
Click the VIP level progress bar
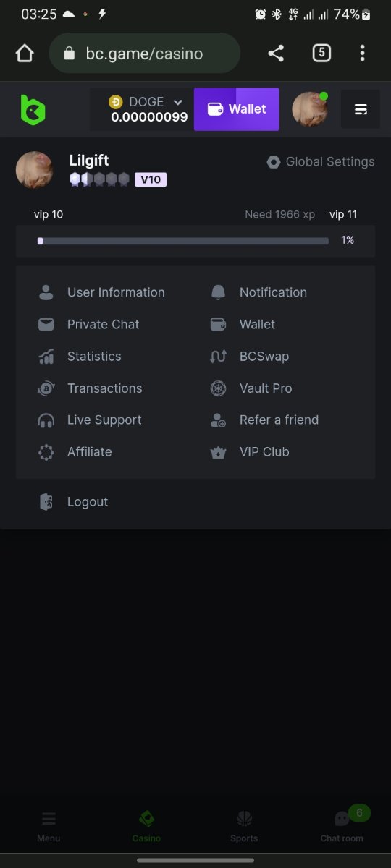click(183, 241)
